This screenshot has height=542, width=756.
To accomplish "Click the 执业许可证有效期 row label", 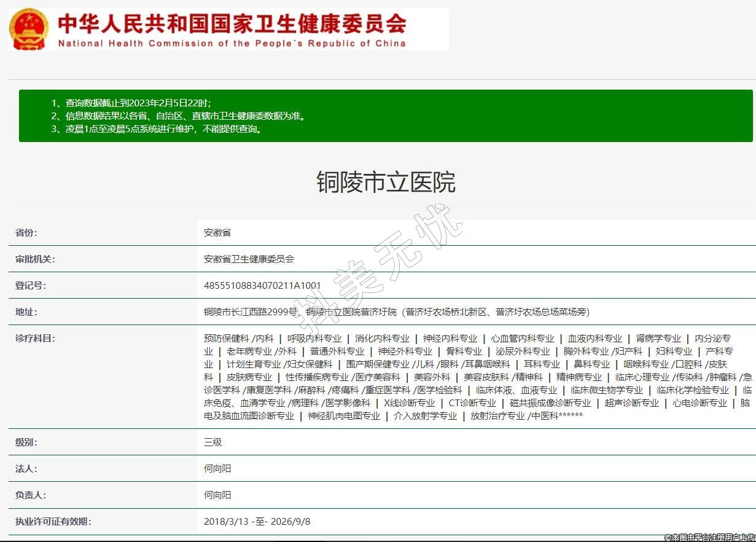I will tap(53, 521).
